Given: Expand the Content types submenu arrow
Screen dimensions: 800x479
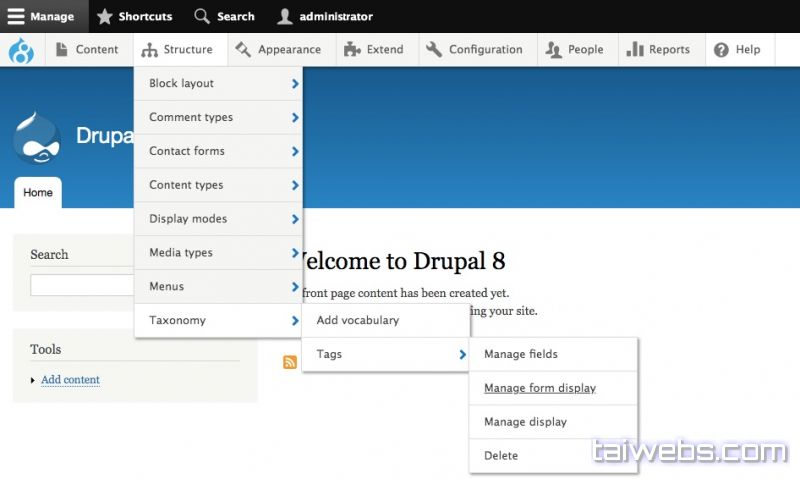Looking at the screenshot, I should pos(295,185).
